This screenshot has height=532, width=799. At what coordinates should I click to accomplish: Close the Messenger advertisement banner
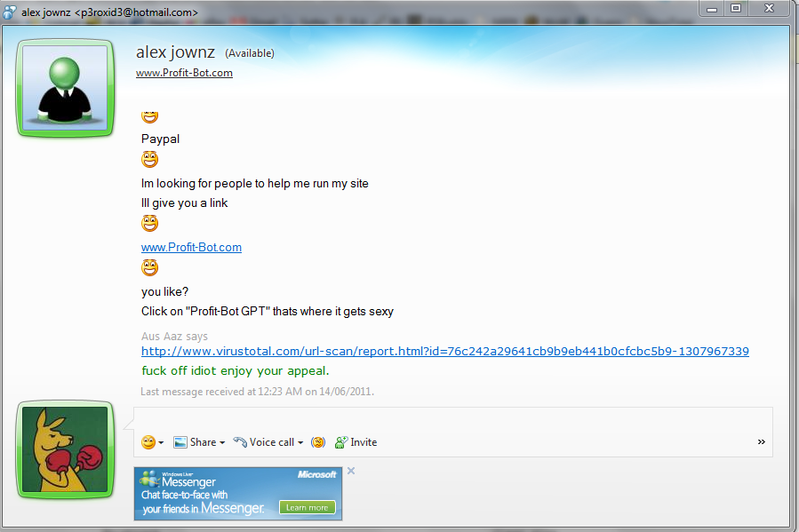351,471
